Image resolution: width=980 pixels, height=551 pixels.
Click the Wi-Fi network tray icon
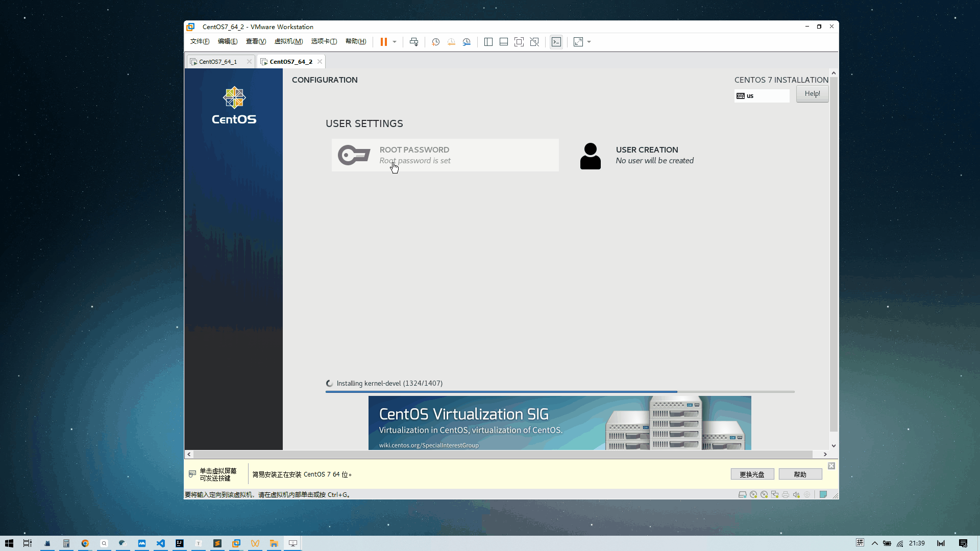click(900, 543)
